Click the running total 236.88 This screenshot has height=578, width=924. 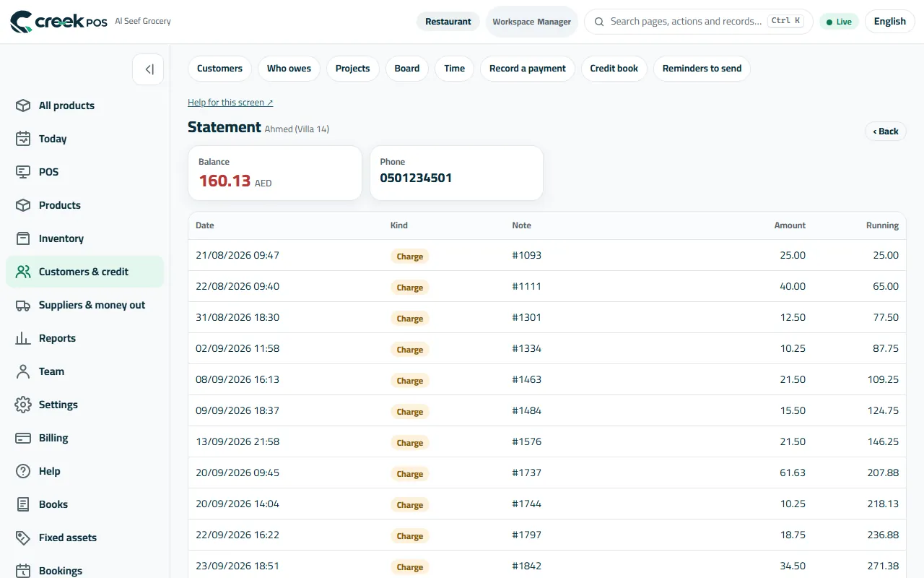coord(884,535)
